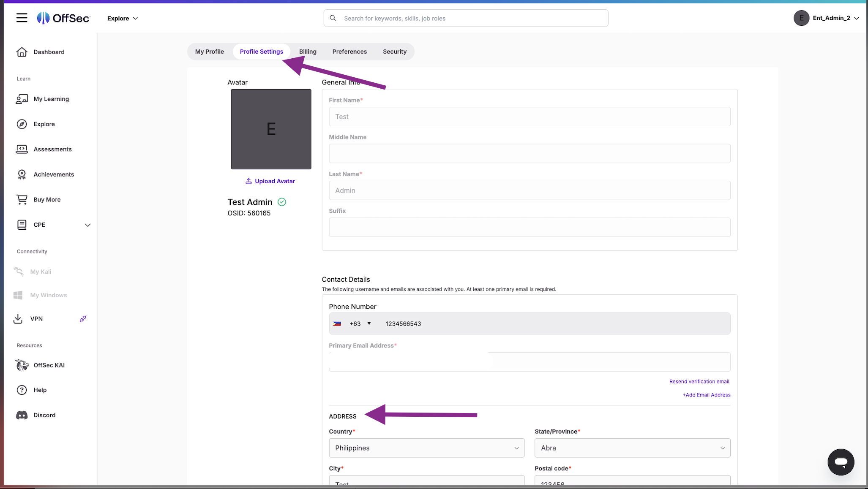Click the Assessments laptop icon

[x=22, y=149]
